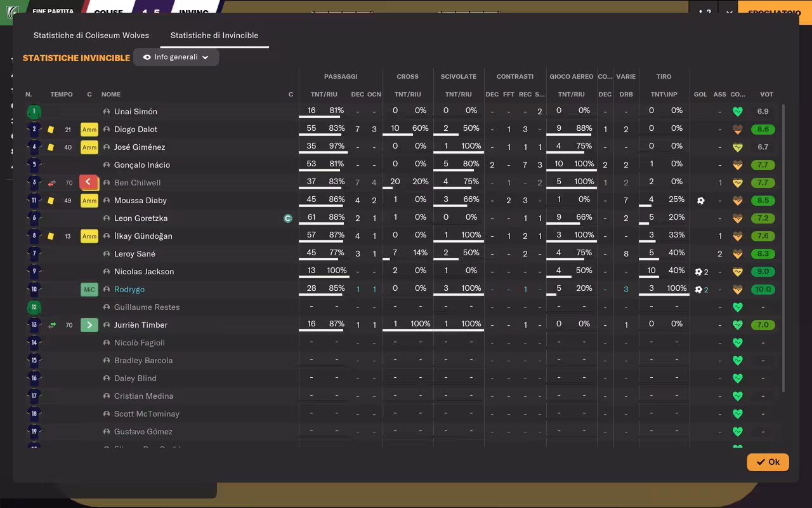812x508 pixels.
Task: Confirm with the Ok button
Action: tap(768, 462)
